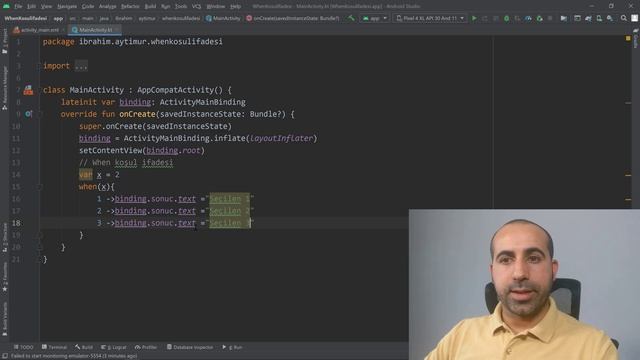Click the Run with Coverage icon

[517, 18]
